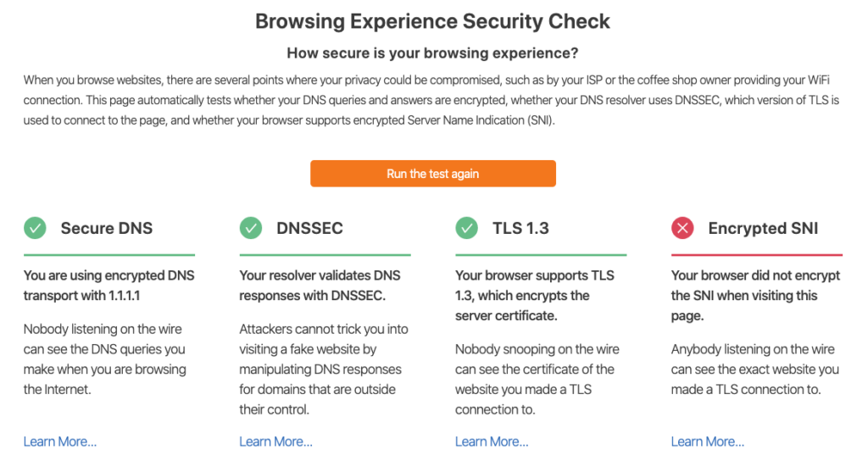This screenshot has width=868, height=467.
Task: Click the intro paragraph about DNS queries
Action: click(431, 100)
